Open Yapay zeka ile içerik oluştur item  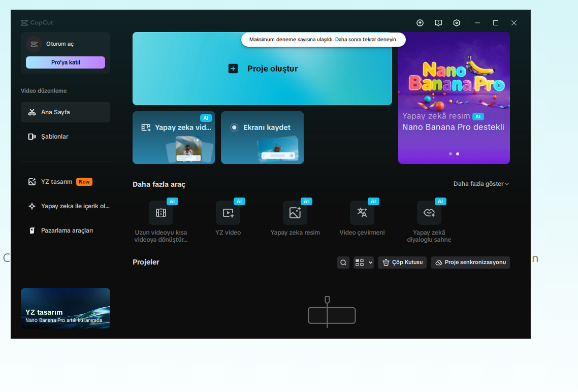click(x=65, y=206)
